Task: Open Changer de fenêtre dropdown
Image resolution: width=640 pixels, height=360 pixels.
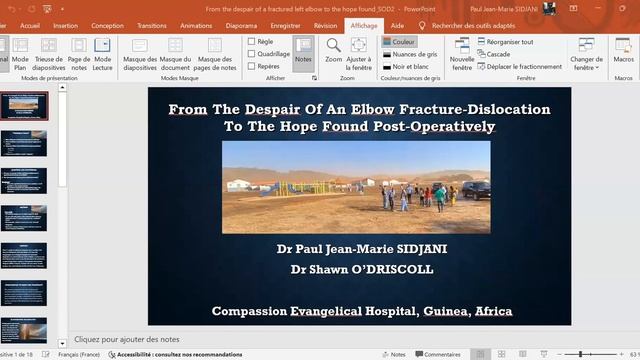Action: 586,55
